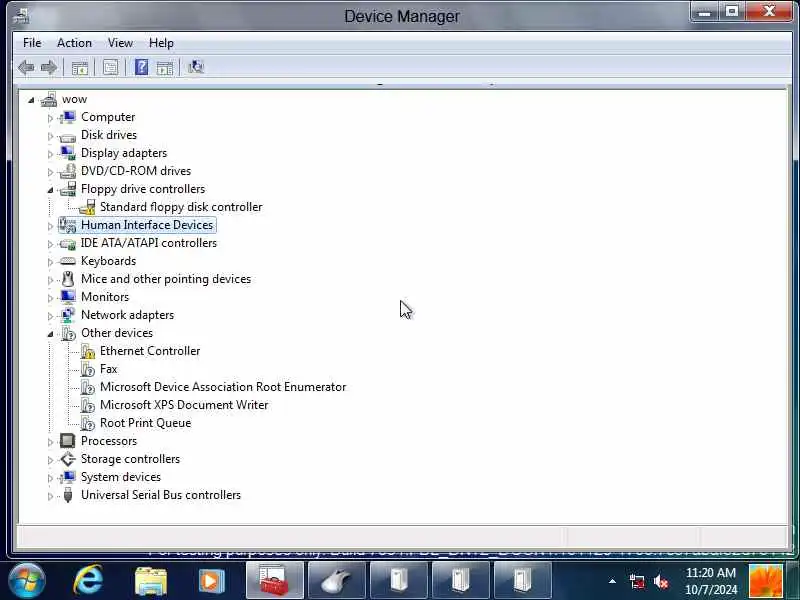Select IDE ATA/ATAPI controllers label

point(149,243)
